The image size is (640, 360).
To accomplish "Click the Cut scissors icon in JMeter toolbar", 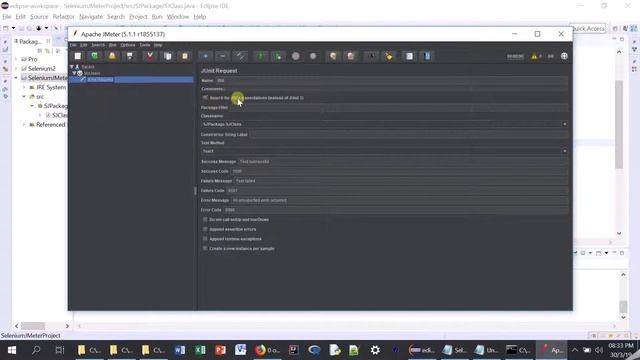I will [150, 56].
